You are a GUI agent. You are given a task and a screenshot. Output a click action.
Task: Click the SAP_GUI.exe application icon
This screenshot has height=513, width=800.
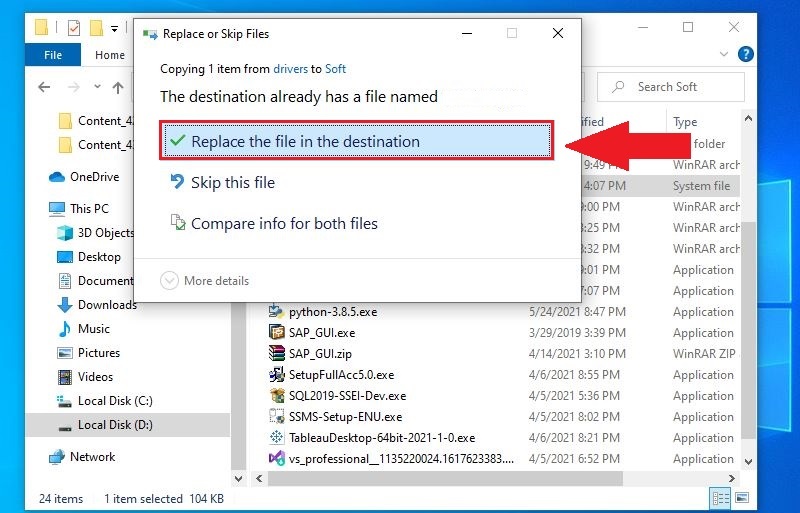coord(277,332)
